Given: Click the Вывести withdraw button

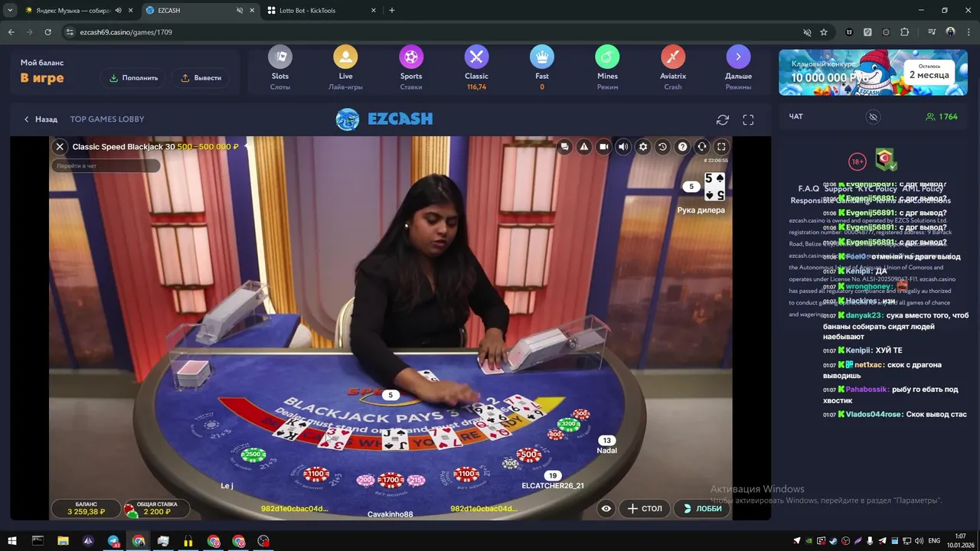Looking at the screenshot, I should coord(201,78).
